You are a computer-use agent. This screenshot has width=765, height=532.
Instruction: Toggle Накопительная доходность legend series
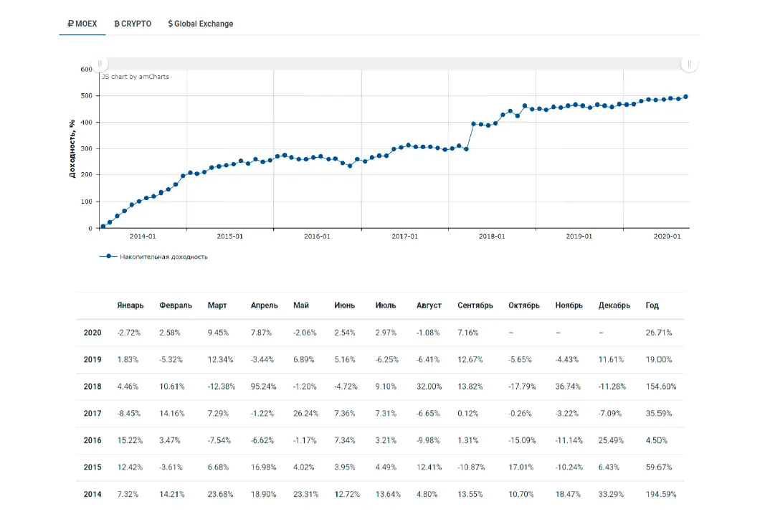pos(163,257)
